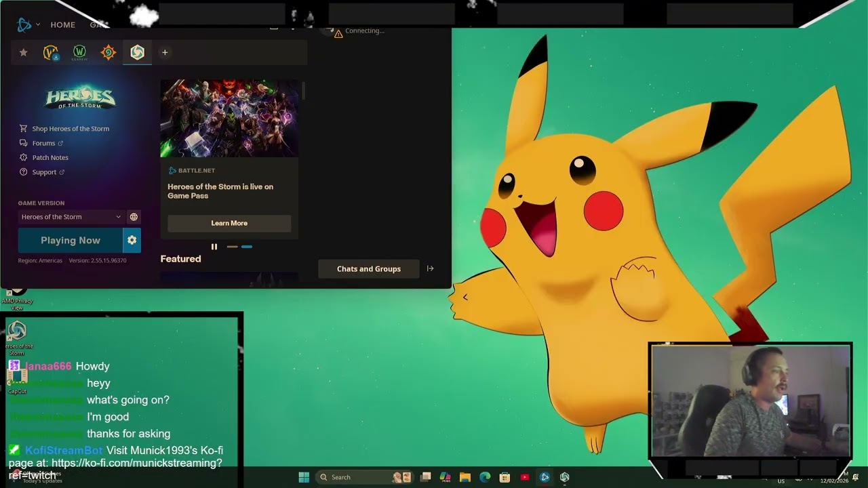Click the Region: Americas text
The image size is (868, 488).
(40, 260)
